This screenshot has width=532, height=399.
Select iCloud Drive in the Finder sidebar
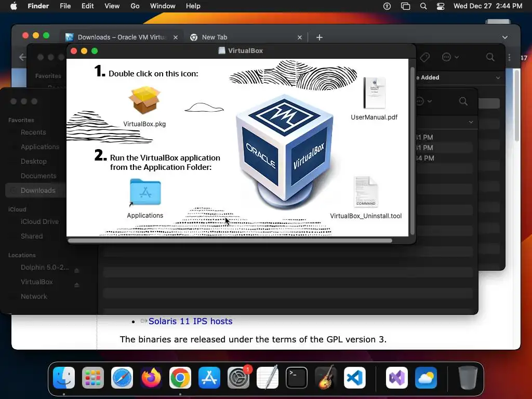pos(39,221)
